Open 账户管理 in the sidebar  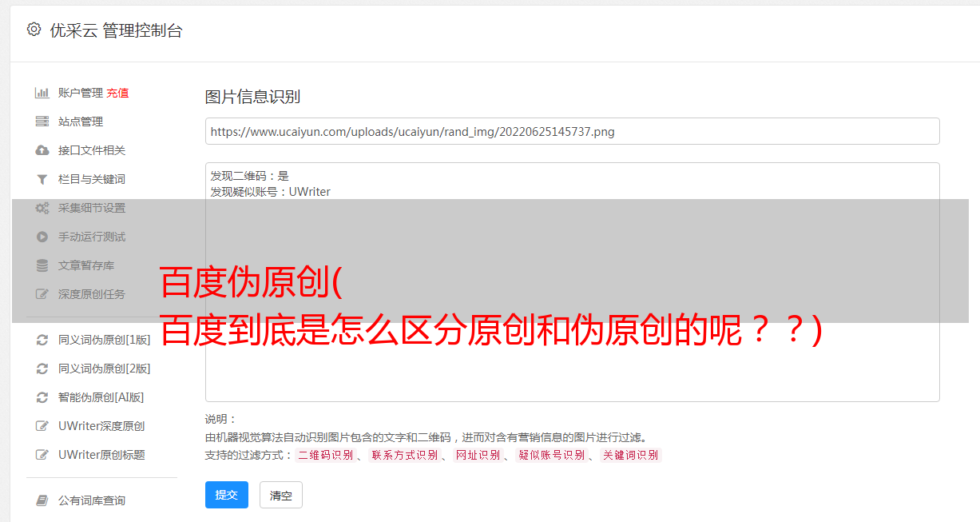[81, 93]
